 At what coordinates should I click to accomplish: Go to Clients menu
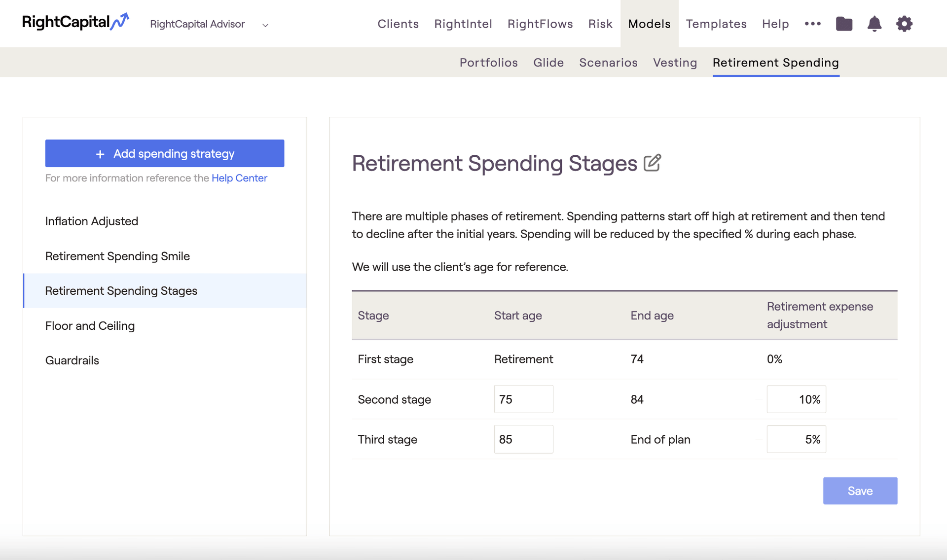(398, 24)
